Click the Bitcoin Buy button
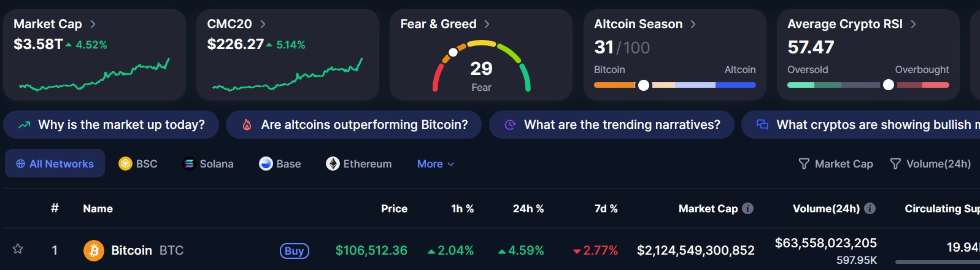This screenshot has width=980, height=270. click(x=294, y=250)
